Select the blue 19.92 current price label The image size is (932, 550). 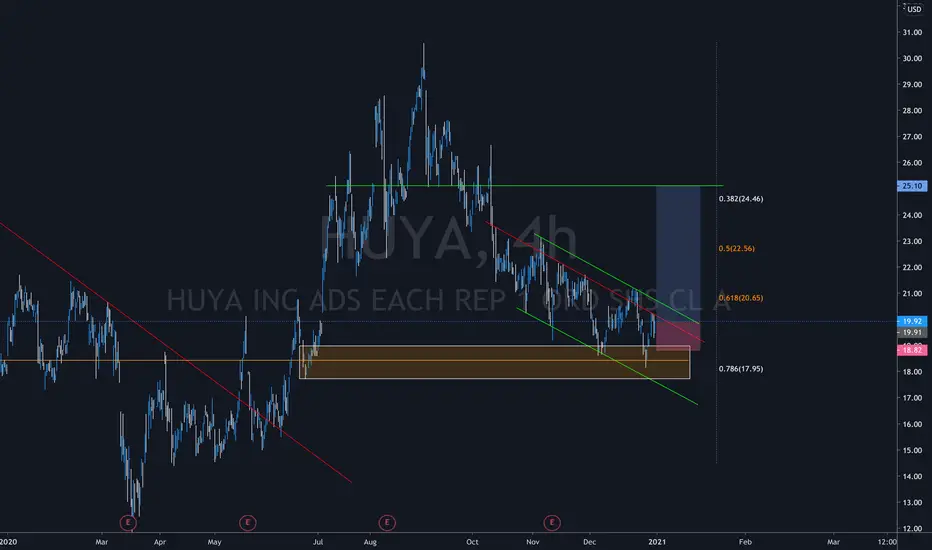tap(911, 321)
